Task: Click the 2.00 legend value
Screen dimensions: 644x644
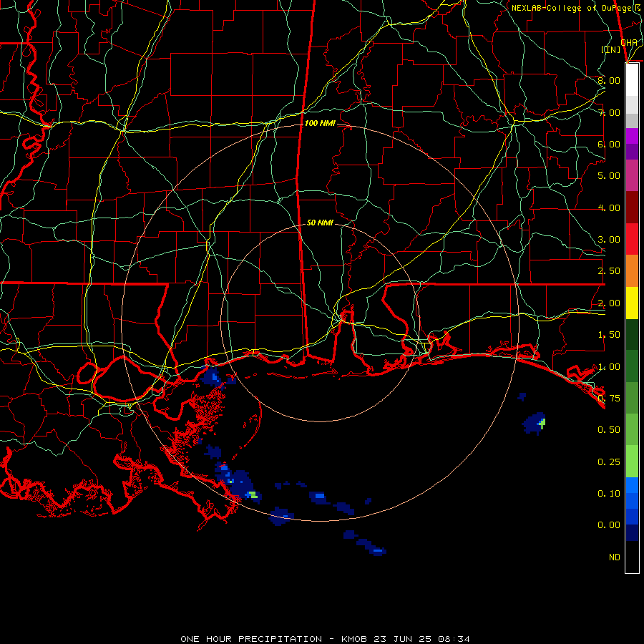Action: coord(609,303)
